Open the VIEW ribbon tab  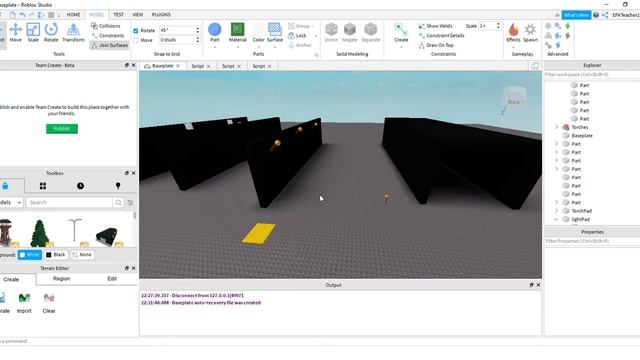click(138, 15)
